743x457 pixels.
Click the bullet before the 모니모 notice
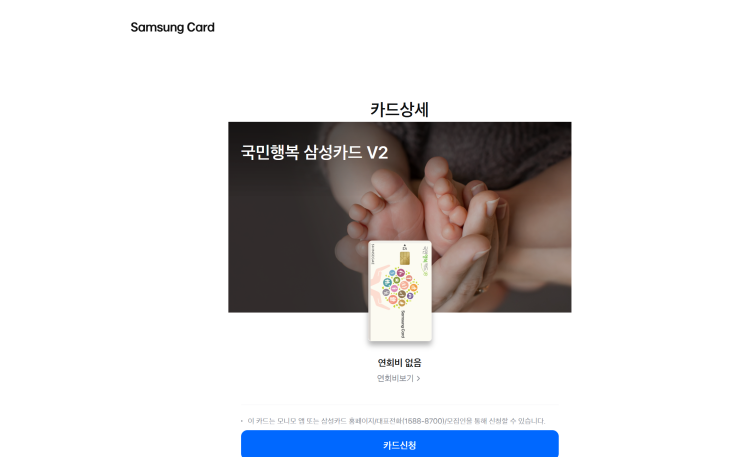[242, 421]
